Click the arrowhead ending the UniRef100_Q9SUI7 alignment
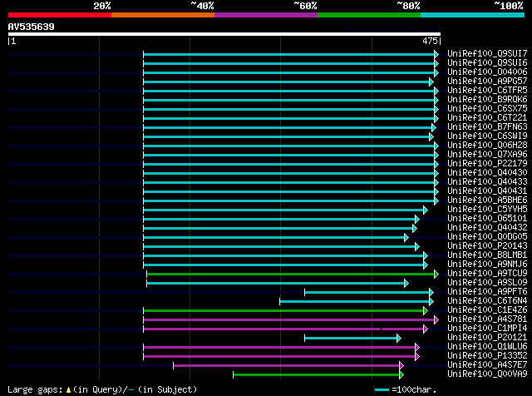 [x=436, y=54]
